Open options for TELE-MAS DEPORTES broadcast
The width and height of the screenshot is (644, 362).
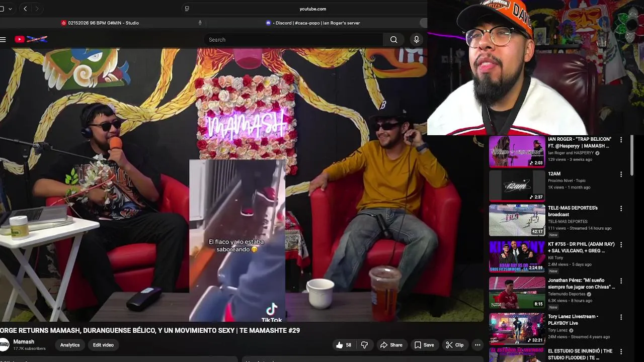[621, 209]
